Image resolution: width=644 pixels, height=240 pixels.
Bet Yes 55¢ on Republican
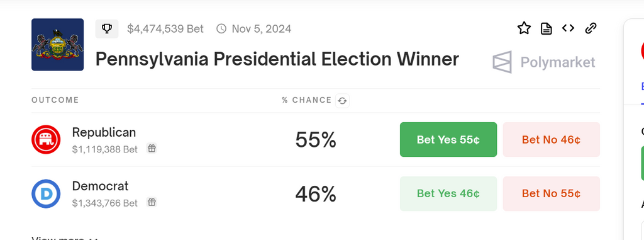[448, 140]
